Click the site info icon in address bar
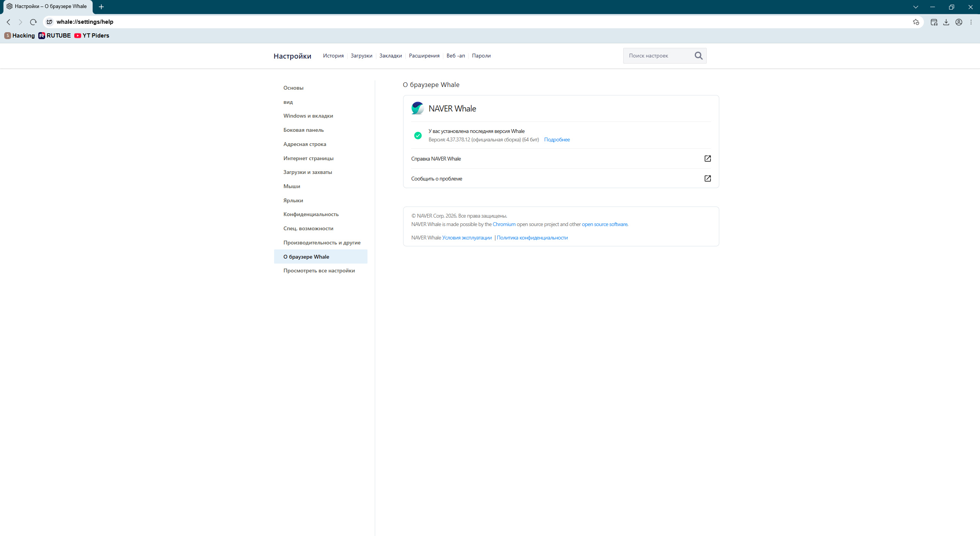The width and height of the screenshot is (980, 536). [49, 22]
